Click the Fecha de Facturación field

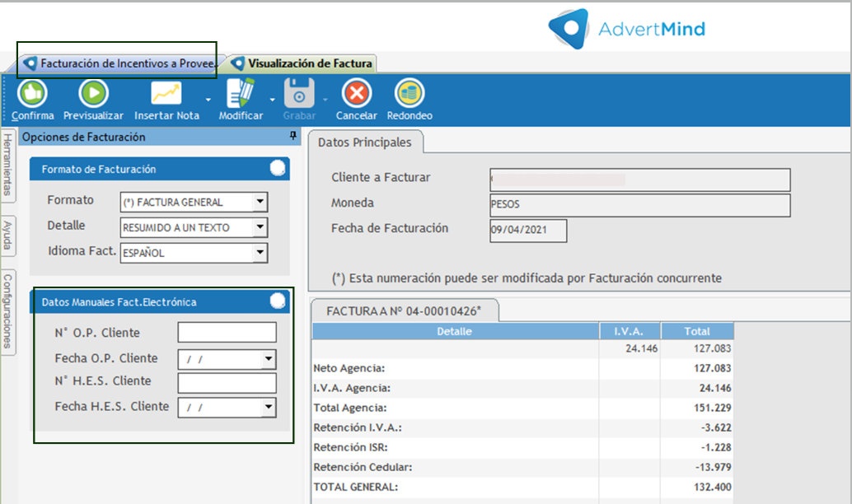(x=527, y=231)
